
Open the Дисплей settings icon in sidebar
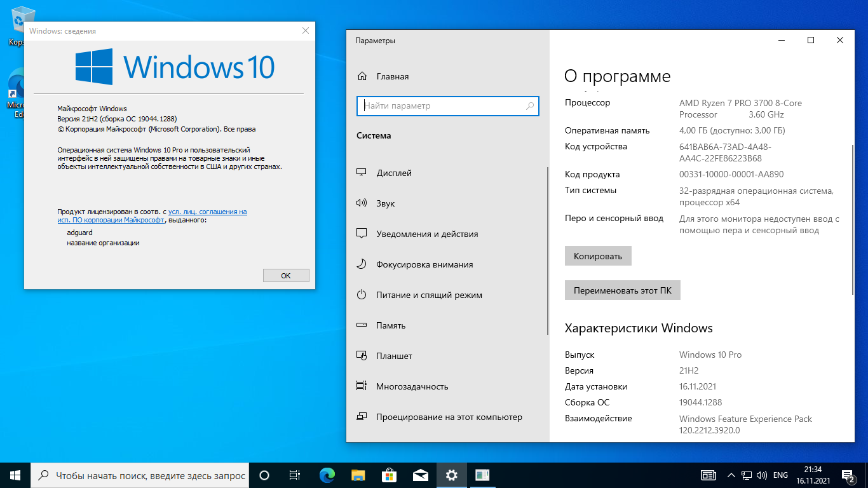(x=362, y=173)
